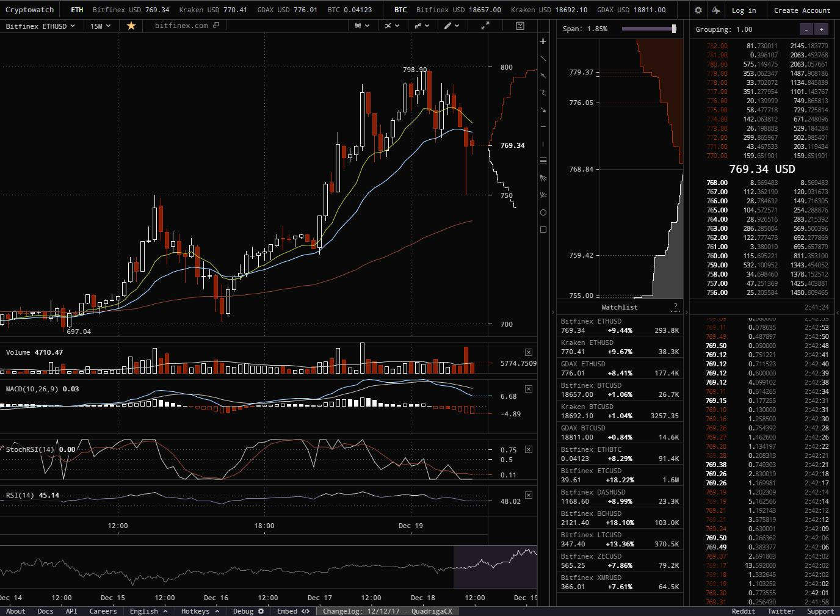
Task: Select the circle shape drawing tool
Action: (543, 212)
